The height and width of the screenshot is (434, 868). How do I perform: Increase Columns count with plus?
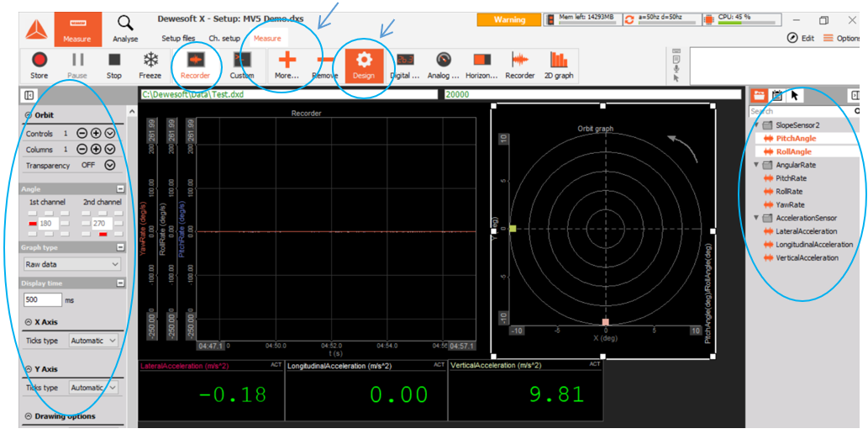click(x=95, y=149)
